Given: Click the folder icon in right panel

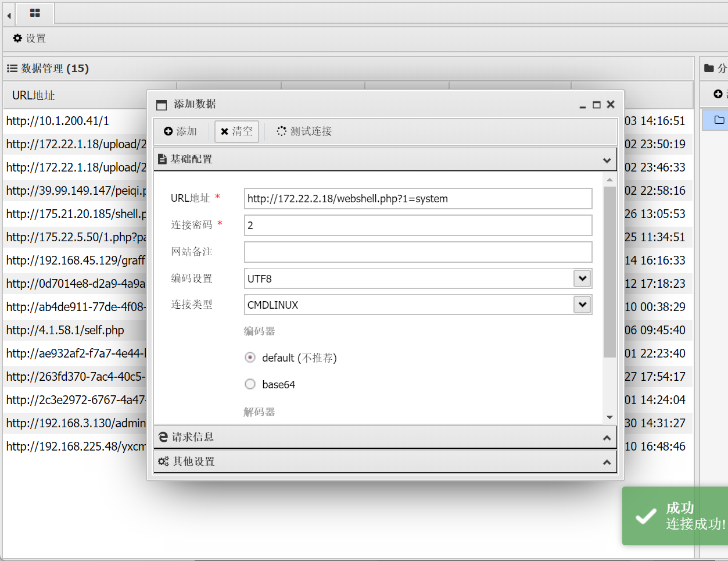Looking at the screenshot, I should tap(719, 120).
